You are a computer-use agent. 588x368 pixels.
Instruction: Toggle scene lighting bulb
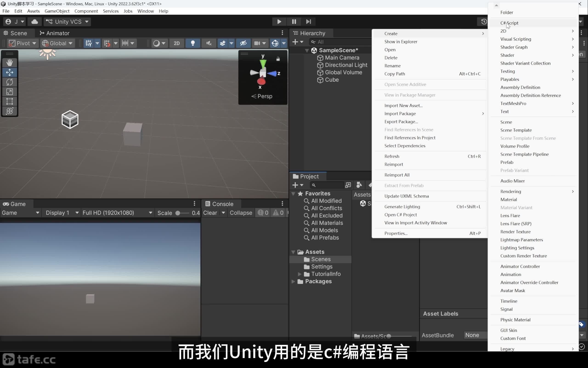click(x=193, y=43)
